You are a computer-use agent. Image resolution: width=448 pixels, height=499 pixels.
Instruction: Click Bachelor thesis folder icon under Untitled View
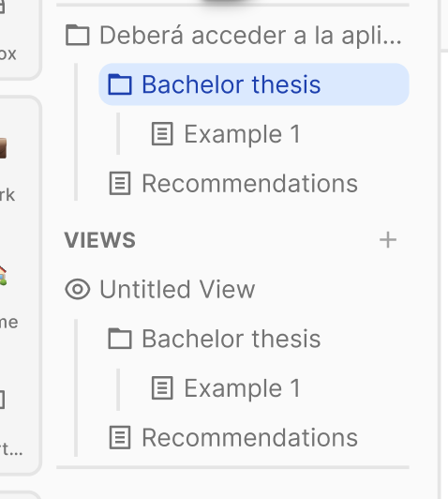point(120,339)
